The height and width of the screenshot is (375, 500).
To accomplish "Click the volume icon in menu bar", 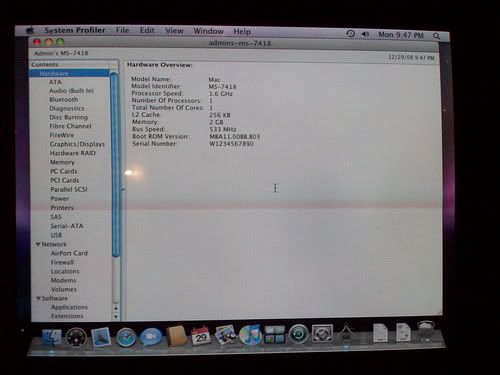I will point(365,34).
